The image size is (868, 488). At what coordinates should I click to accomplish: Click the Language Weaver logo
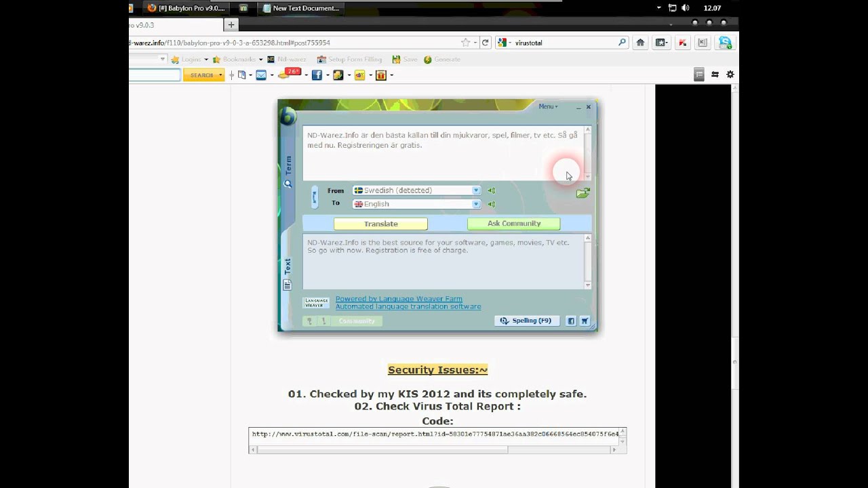[x=317, y=302]
